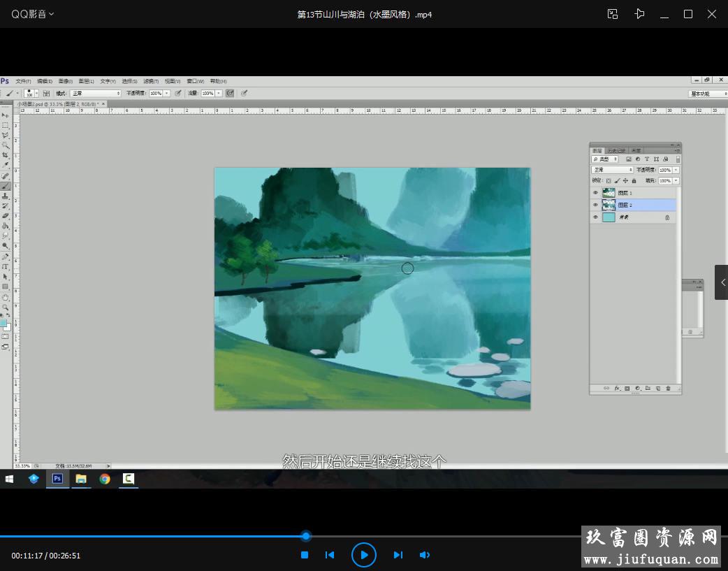This screenshot has height=571, width=728.
Task: Open the 滤镜 menu
Action: tap(151, 81)
